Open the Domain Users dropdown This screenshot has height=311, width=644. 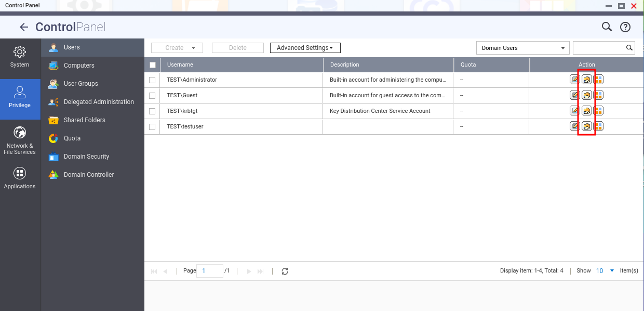coord(523,48)
